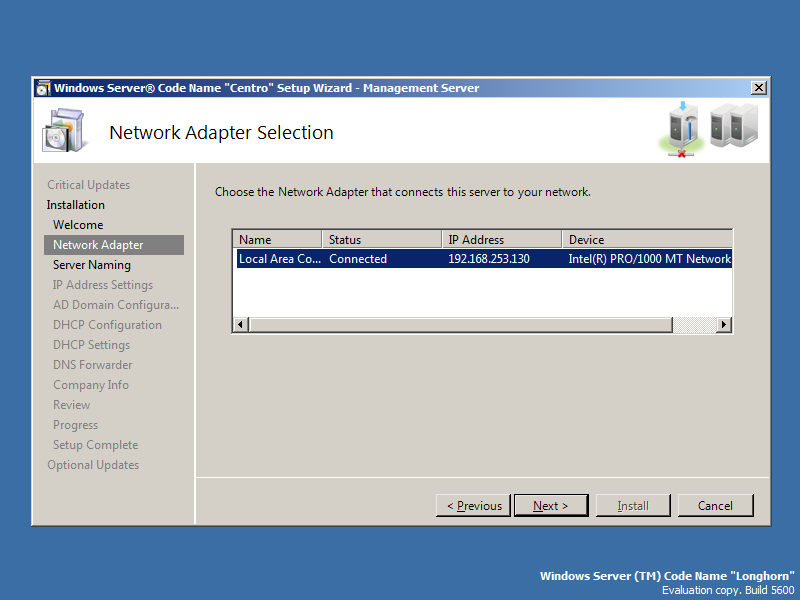Select the Optional Updates step

tap(93, 465)
